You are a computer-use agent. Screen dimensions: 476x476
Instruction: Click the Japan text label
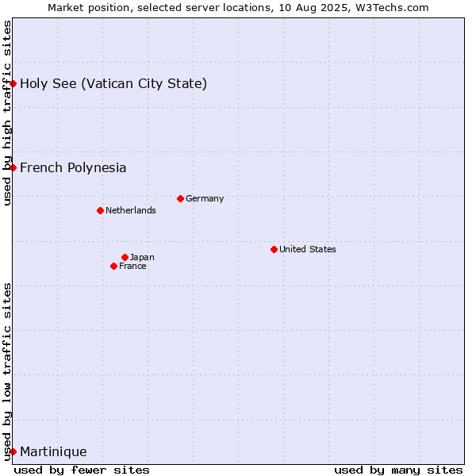point(142,257)
